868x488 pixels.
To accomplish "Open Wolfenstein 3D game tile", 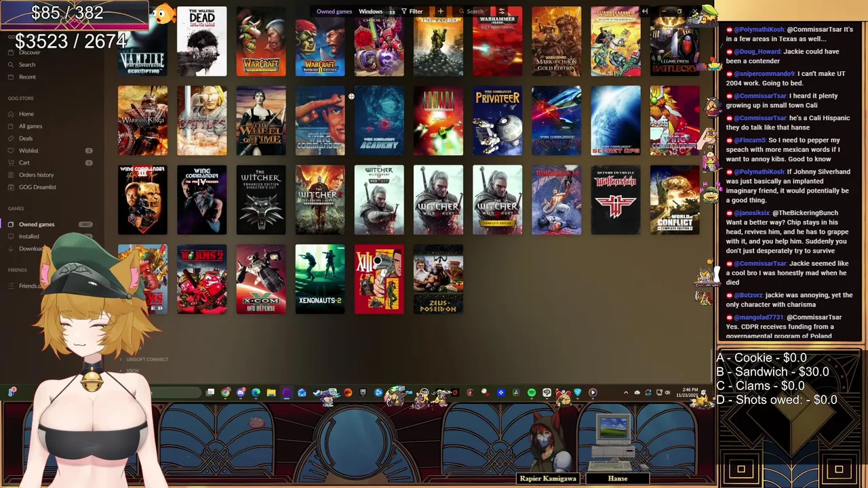I will [x=557, y=200].
